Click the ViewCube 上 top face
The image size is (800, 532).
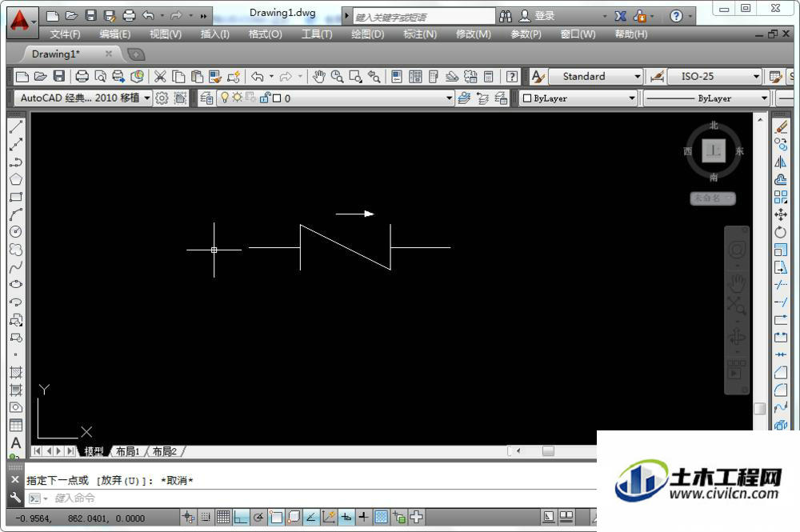pos(714,150)
